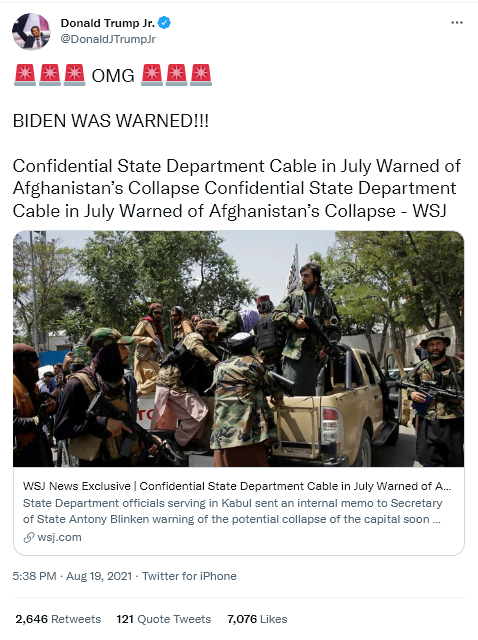Screen dimensions: 478x640
Task: Click the OMG text in the tweet
Action: tap(113, 76)
